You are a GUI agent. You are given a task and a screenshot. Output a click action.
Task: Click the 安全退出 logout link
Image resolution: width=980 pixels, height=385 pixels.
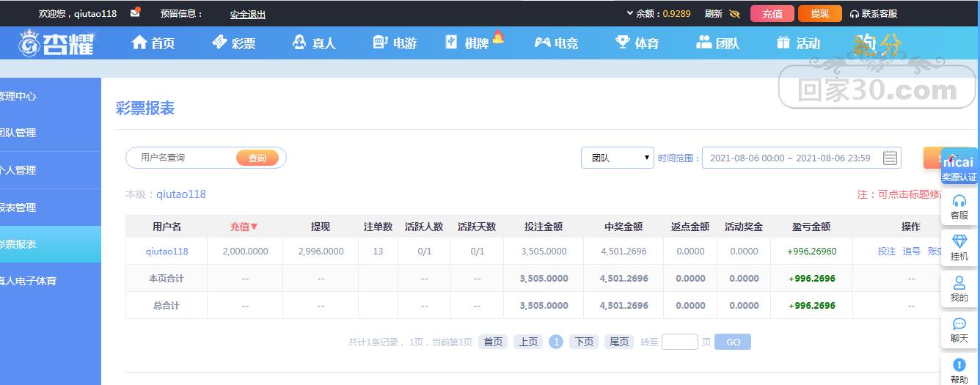point(248,14)
